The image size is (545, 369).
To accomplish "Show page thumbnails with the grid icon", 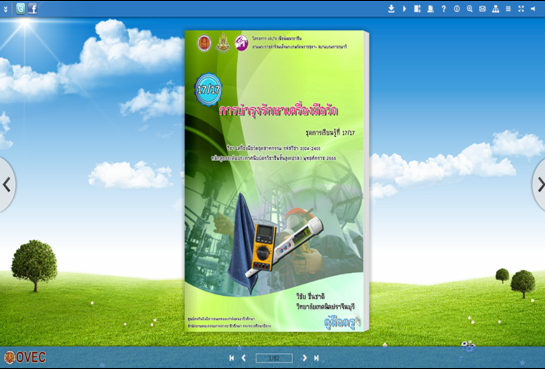I will (508, 9).
